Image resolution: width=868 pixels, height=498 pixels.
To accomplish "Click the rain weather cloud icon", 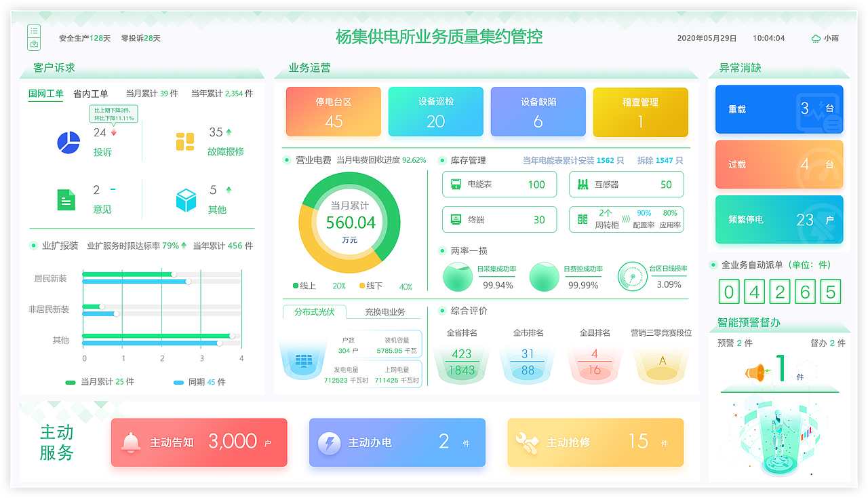I will tap(816, 39).
